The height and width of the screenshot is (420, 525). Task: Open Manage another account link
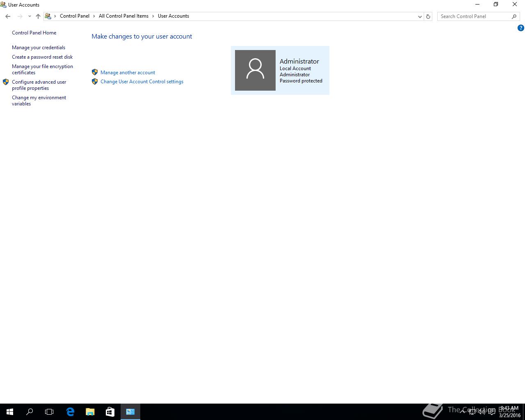click(128, 73)
